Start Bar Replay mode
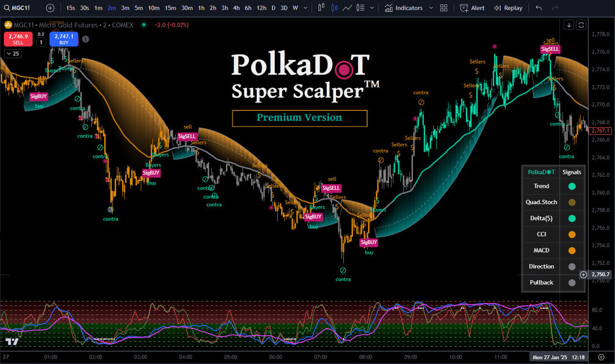615x364 pixels. 508,8
